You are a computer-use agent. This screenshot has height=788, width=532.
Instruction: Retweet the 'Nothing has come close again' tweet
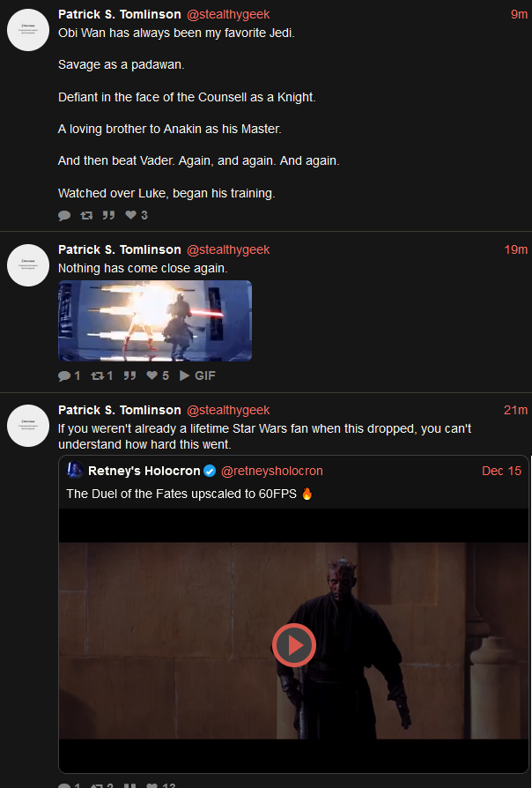pyautogui.click(x=102, y=375)
